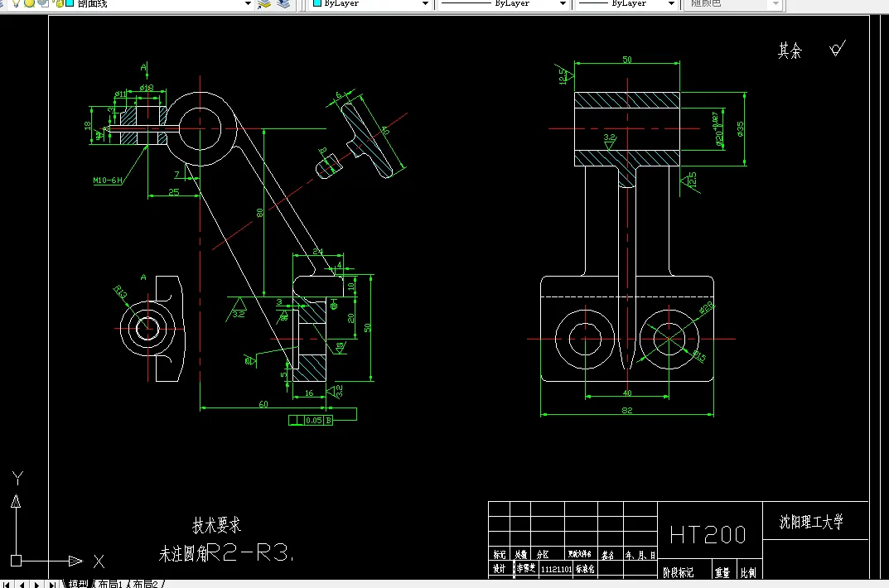Image resolution: width=889 pixels, height=588 pixels.
Task: Toggle the layer on/off lightbulb icon
Action: [x=15, y=2]
